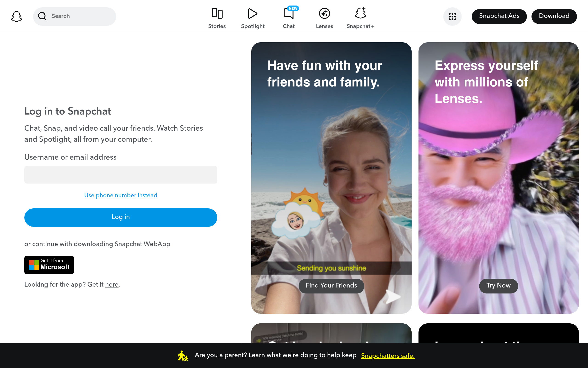Open the Spotlight section

click(x=253, y=18)
